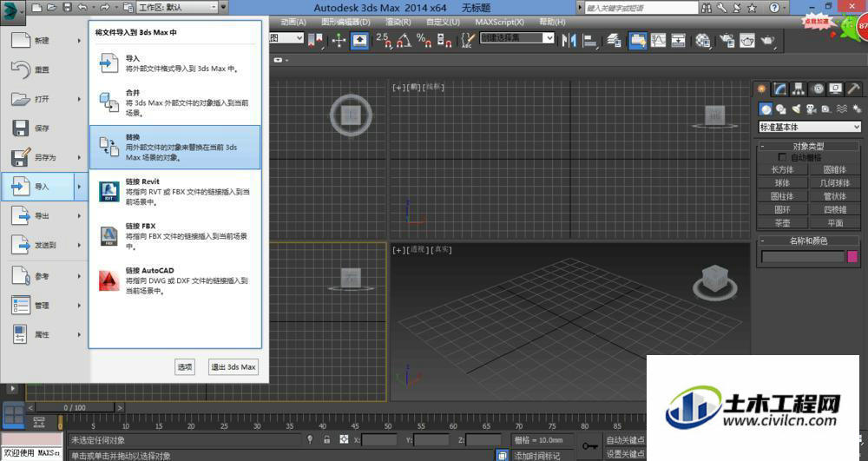Viewport: 868px width, 461px height.
Task: Open the 标准基本体 primitives dropdown
Action: click(x=809, y=128)
